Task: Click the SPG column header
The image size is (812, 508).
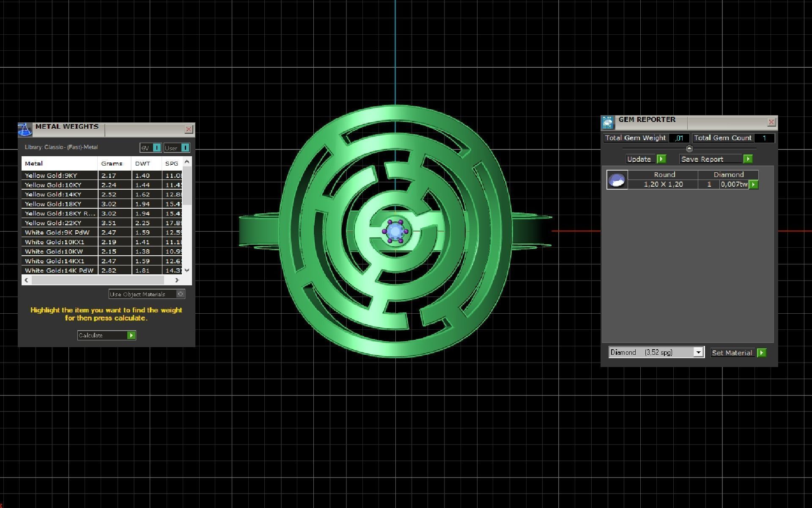Action: click(x=173, y=163)
